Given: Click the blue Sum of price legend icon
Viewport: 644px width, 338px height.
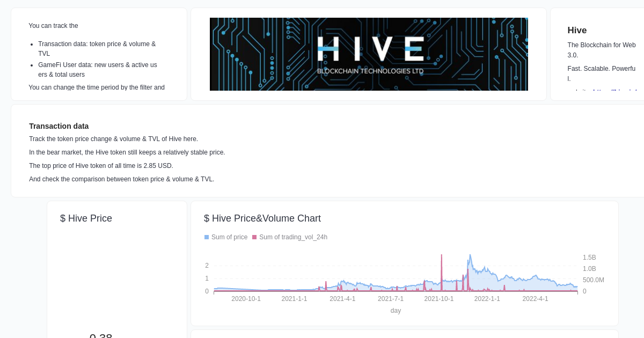Looking at the screenshot, I should [207, 237].
